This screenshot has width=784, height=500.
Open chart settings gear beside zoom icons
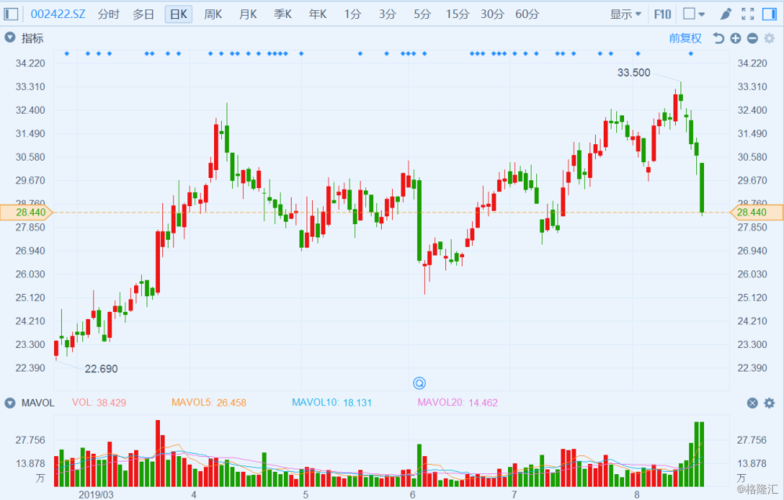pos(769,38)
